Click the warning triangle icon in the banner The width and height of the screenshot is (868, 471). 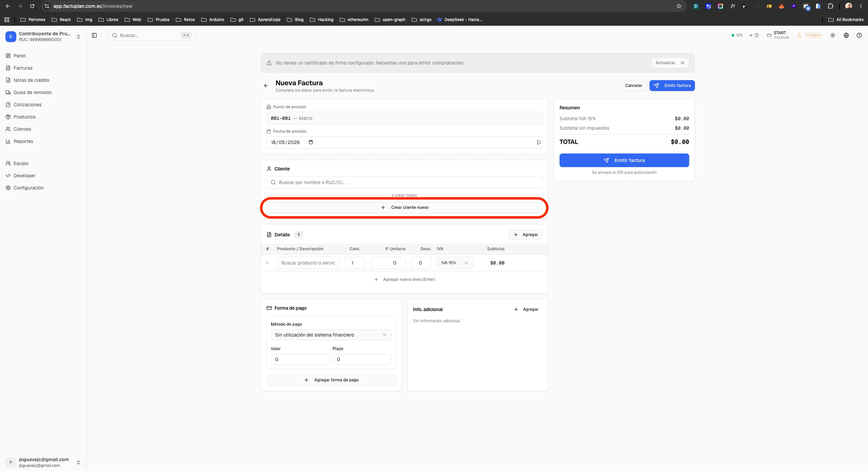coord(269,63)
